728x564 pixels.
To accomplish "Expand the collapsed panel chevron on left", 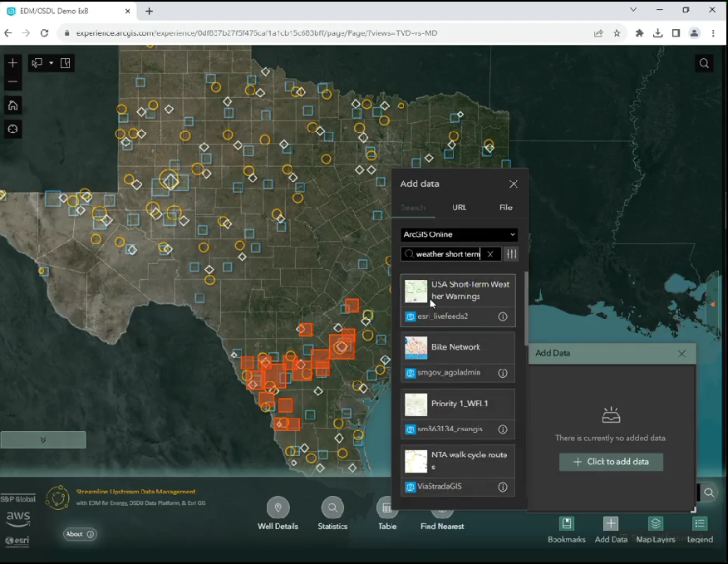I will click(42, 440).
